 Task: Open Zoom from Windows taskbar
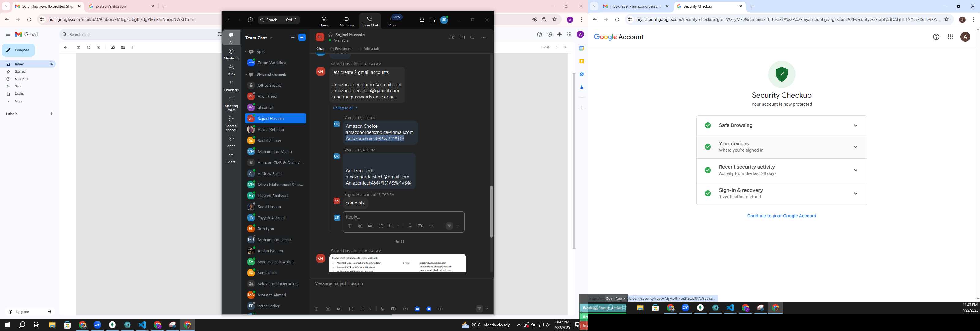click(x=97, y=325)
